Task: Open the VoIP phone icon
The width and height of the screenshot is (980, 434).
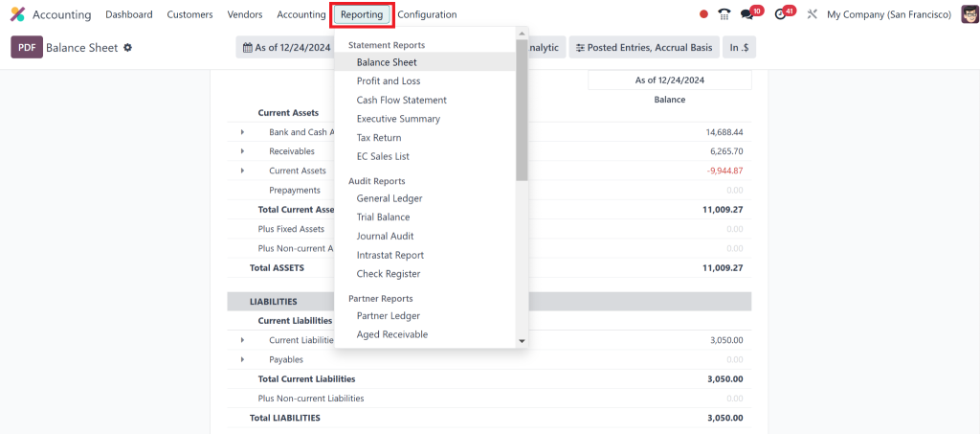Action: tap(724, 14)
